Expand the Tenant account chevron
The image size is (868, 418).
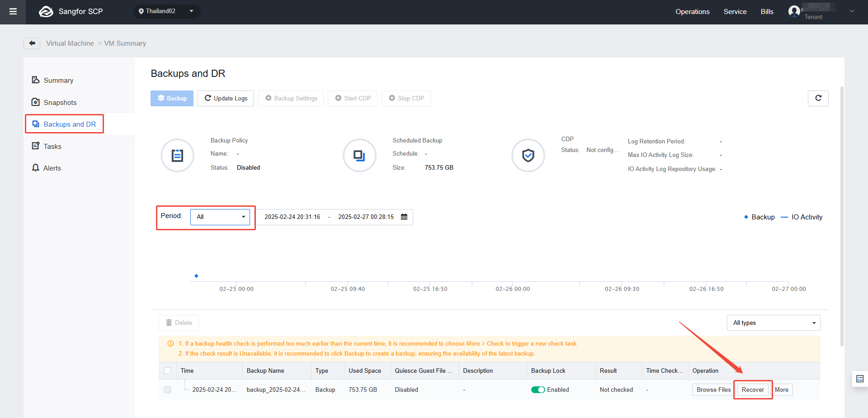852,11
